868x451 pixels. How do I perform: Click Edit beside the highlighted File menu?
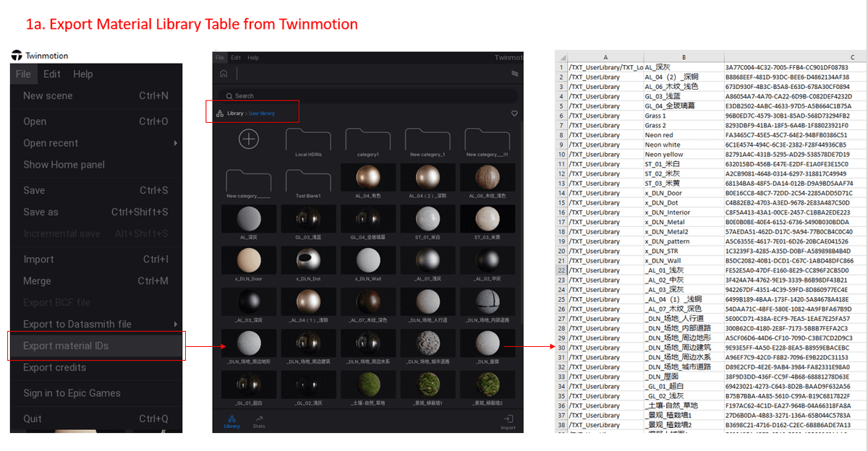pos(52,74)
